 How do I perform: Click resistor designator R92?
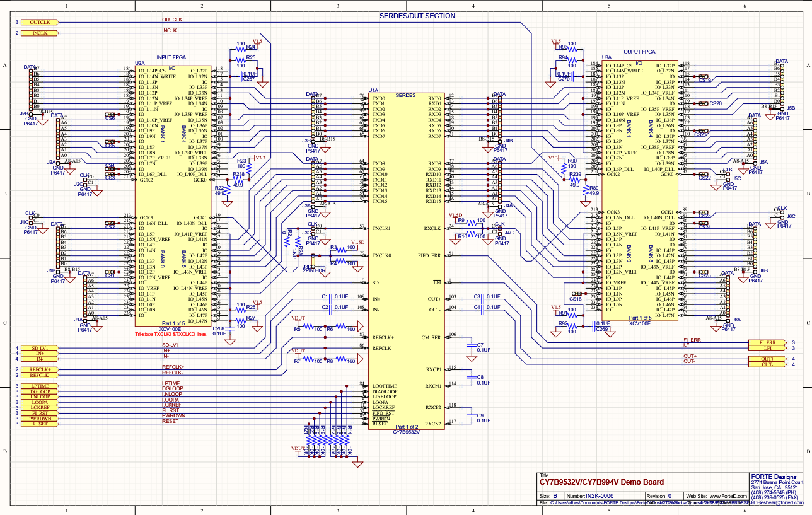click(562, 323)
